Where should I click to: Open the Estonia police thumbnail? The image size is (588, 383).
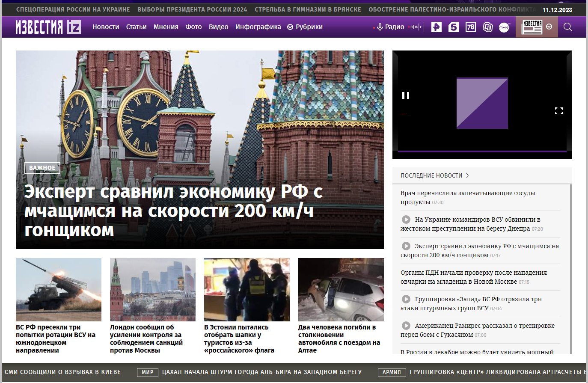(247, 290)
